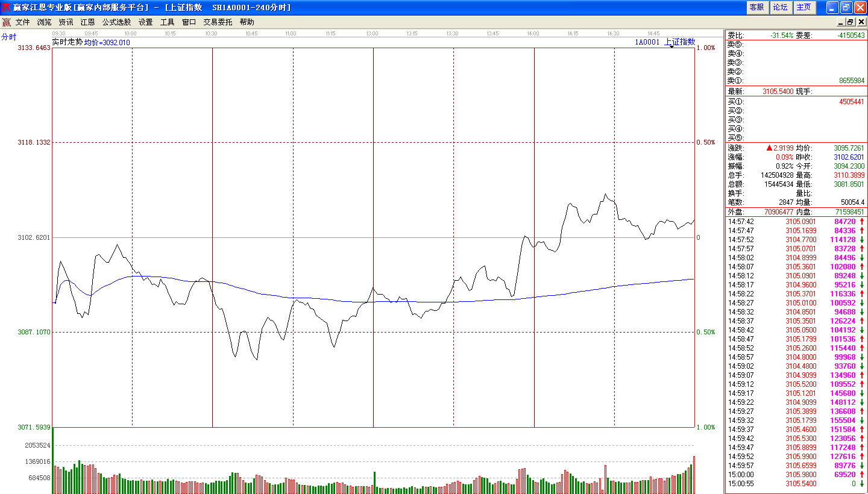Open the 工具 menu
The image size is (868, 494).
point(167,22)
